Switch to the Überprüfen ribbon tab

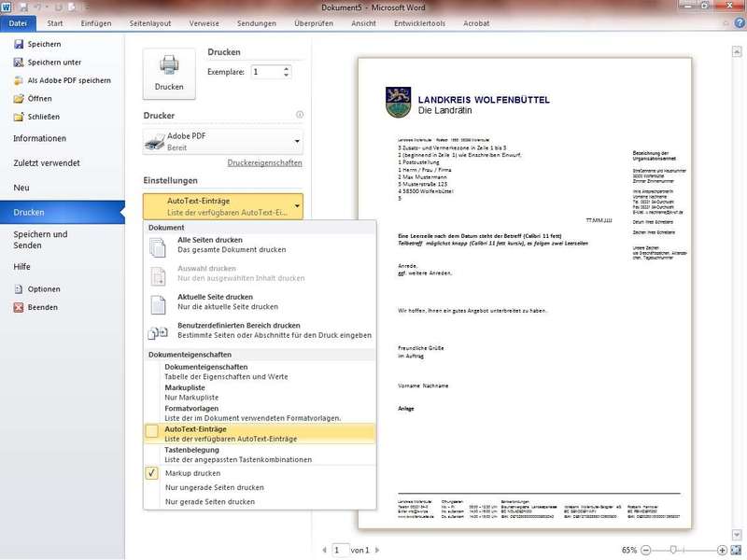click(x=314, y=23)
